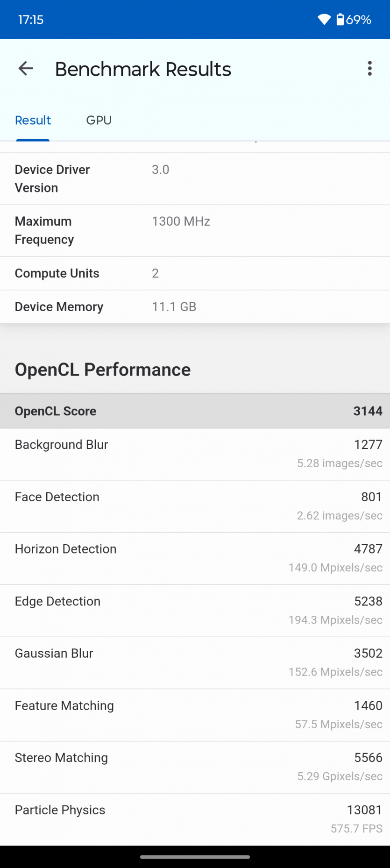Viewport: 390px width, 868px height.
Task: Tap the Maximum Frequency row
Action: click(x=195, y=230)
